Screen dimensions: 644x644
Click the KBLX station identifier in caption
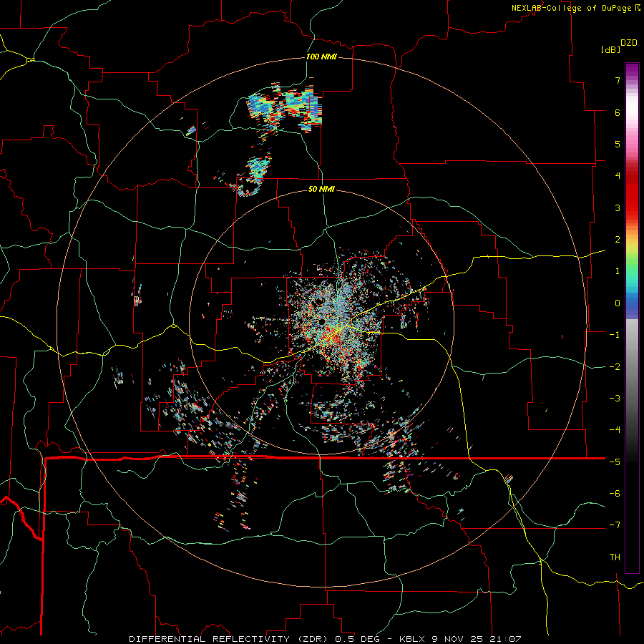(414, 639)
